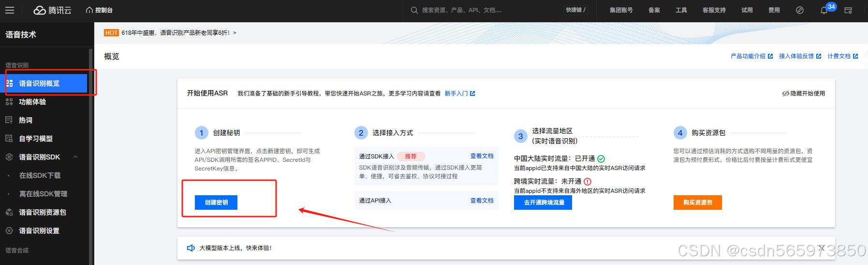The image size is (868, 265).
Task: Open the 计费文档 link
Action: tap(842, 56)
